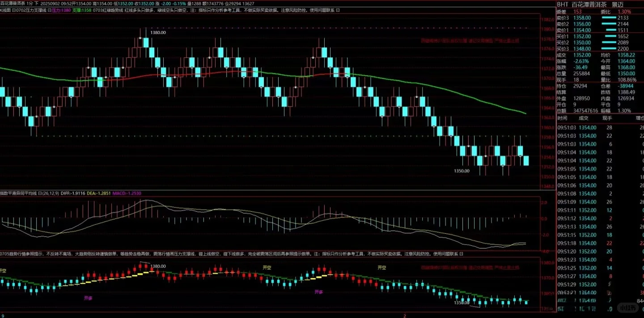The width and height of the screenshot is (644, 318).
Task: Click the pink 开多 signal under the 1380.00 peak
Action: click(88, 297)
